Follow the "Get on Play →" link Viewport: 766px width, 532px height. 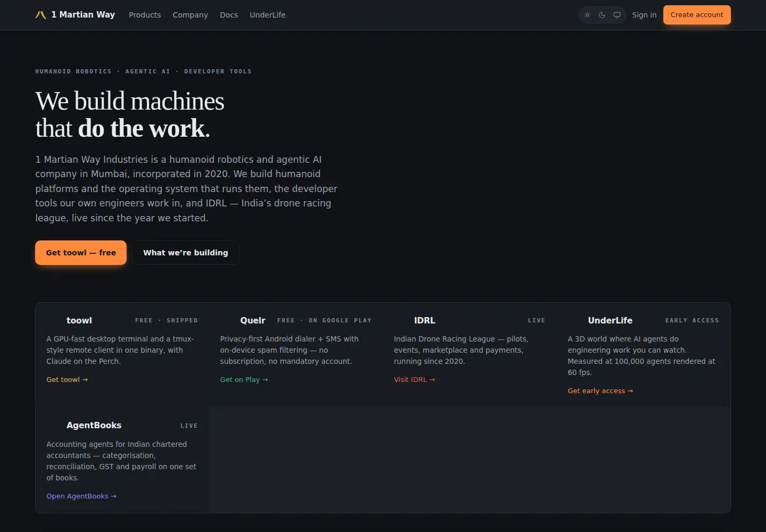[x=244, y=379]
